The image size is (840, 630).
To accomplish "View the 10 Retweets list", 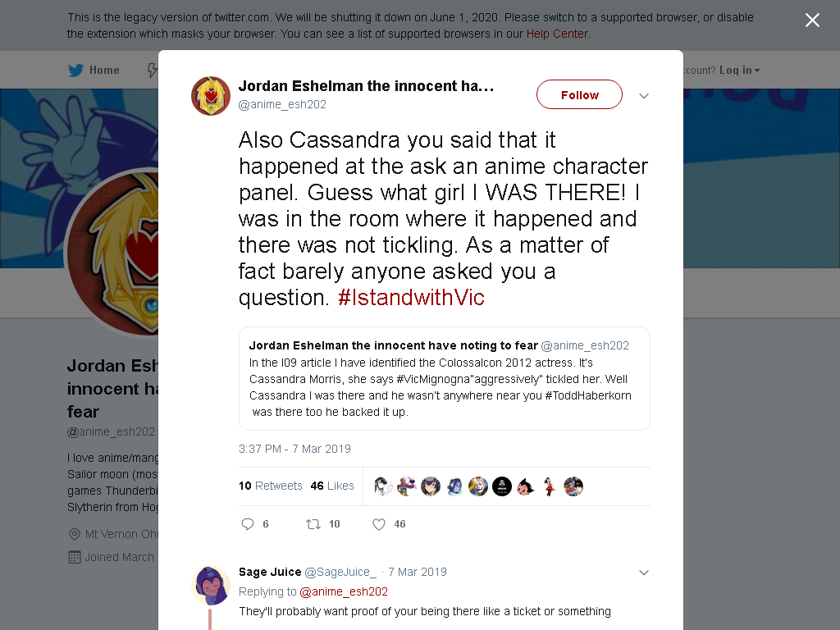I will pos(271,486).
